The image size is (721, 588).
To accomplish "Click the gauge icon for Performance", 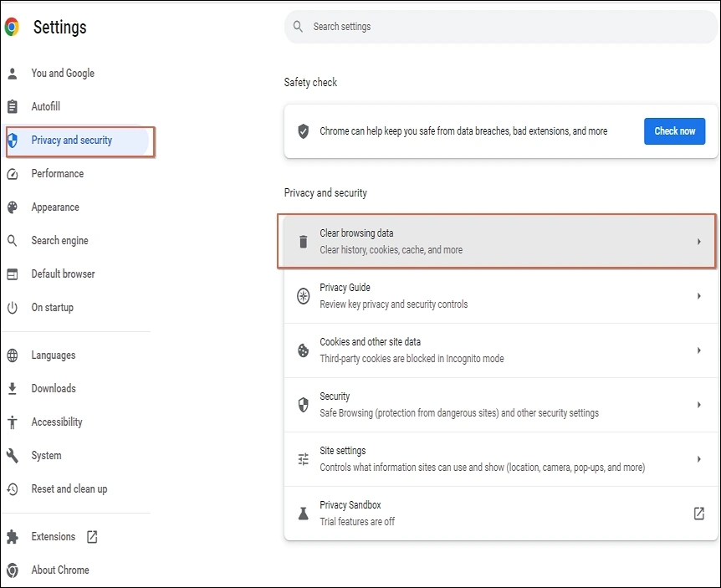I will coord(13,174).
